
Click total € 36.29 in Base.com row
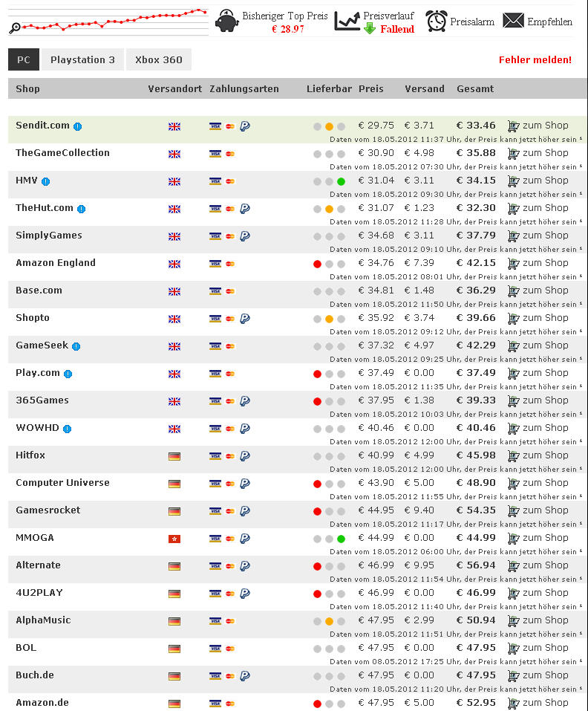point(476,290)
